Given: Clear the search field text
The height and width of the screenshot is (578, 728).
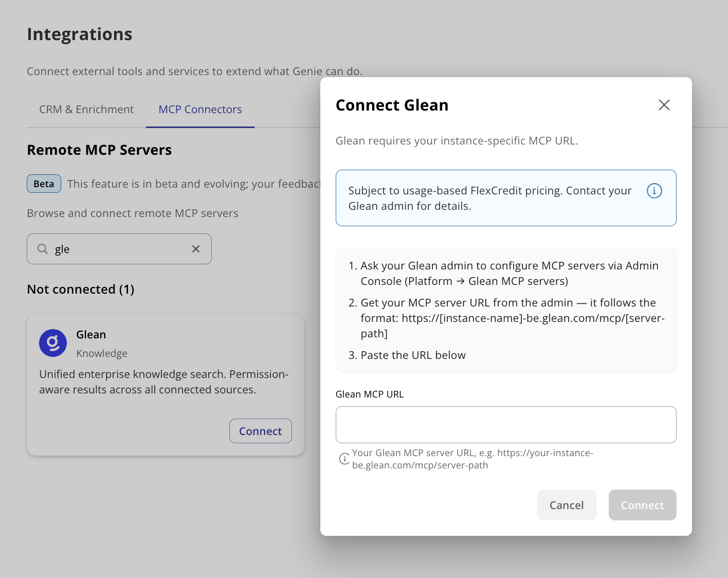Looking at the screenshot, I should pos(196,249).
